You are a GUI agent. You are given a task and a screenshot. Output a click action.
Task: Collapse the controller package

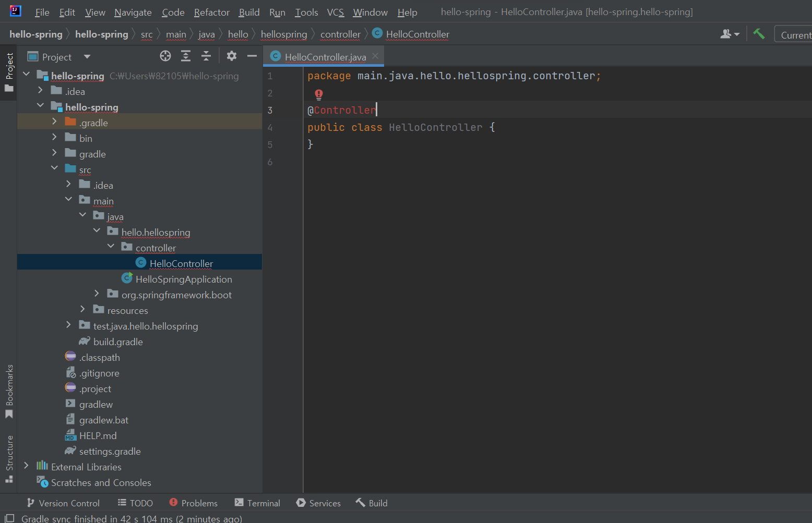pos(111,246)
